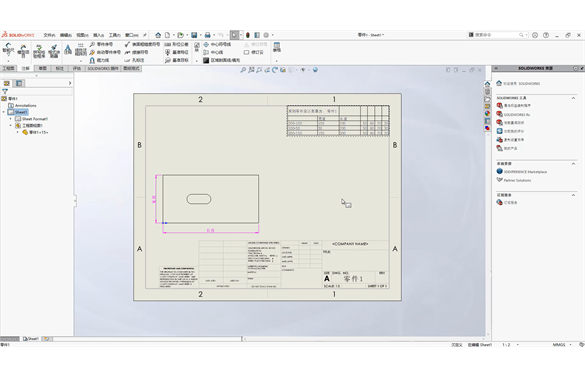
Task: Click the Blocks tool icon in the ribbon
Action: coord(197,47)
